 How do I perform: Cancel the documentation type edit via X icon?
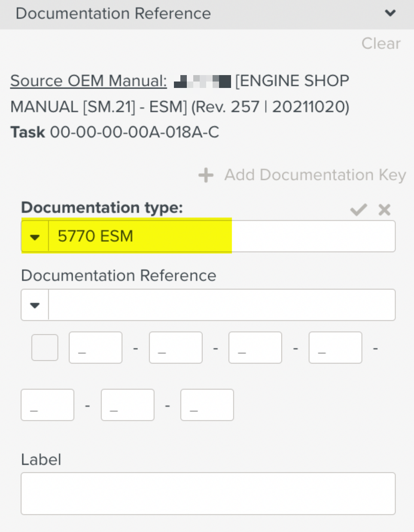tap(384, 209)
